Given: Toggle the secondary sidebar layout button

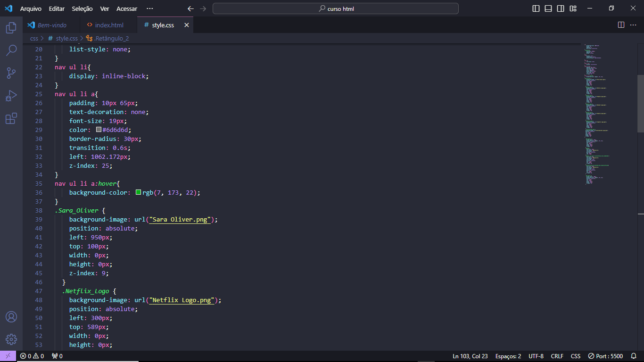Looking at the screenshot, I should click(x=561, y=8).
